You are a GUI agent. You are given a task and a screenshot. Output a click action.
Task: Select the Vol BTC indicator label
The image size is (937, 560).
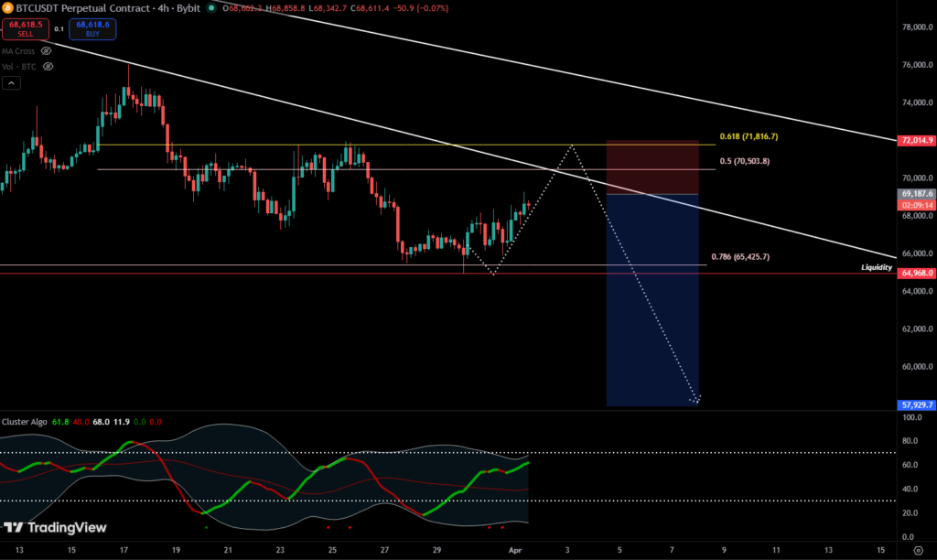click(18, 67)
